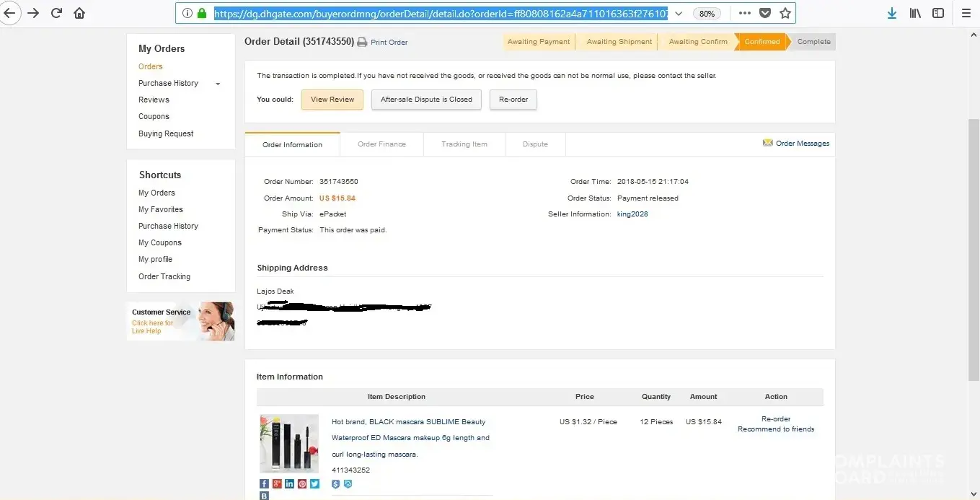Click the URL address bar field
980x500 pixels.
tap(440, 13)
